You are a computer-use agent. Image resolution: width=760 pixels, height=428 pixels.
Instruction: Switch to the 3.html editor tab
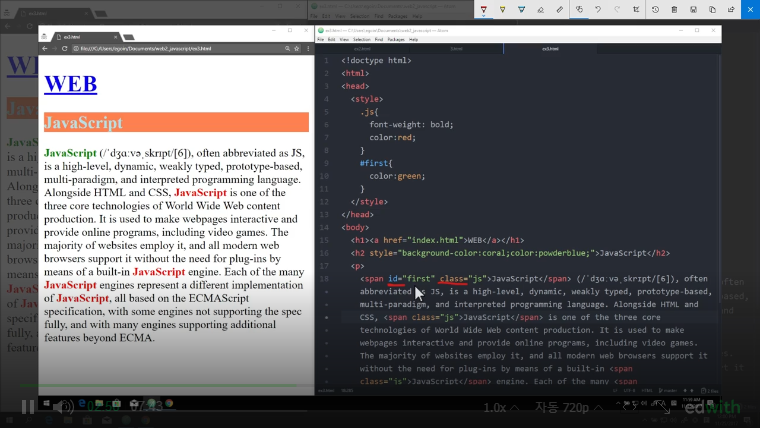click(456, 49)
